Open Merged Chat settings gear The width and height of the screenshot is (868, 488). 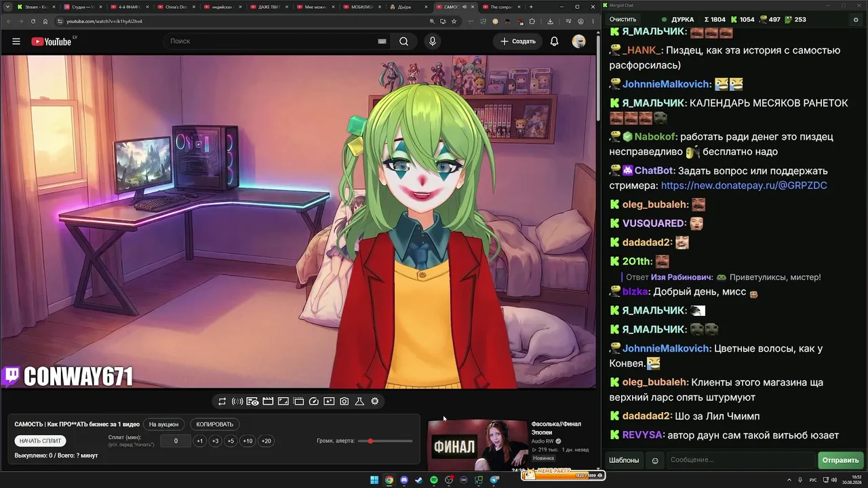[x=855, y=20]
